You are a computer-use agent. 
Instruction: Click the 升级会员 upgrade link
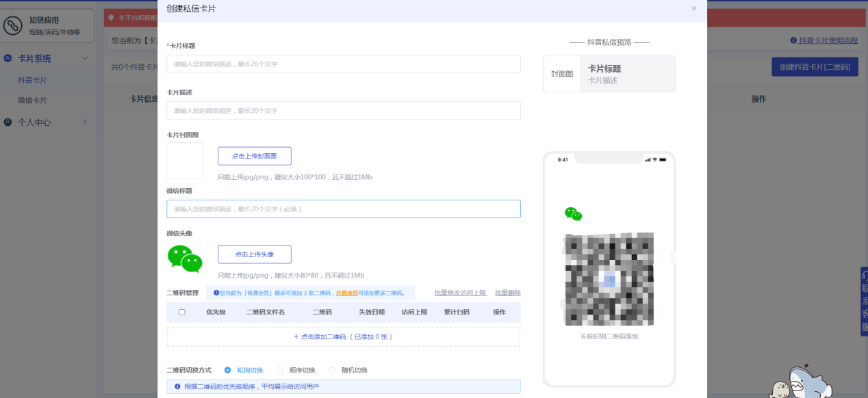(x=347, y=293)
